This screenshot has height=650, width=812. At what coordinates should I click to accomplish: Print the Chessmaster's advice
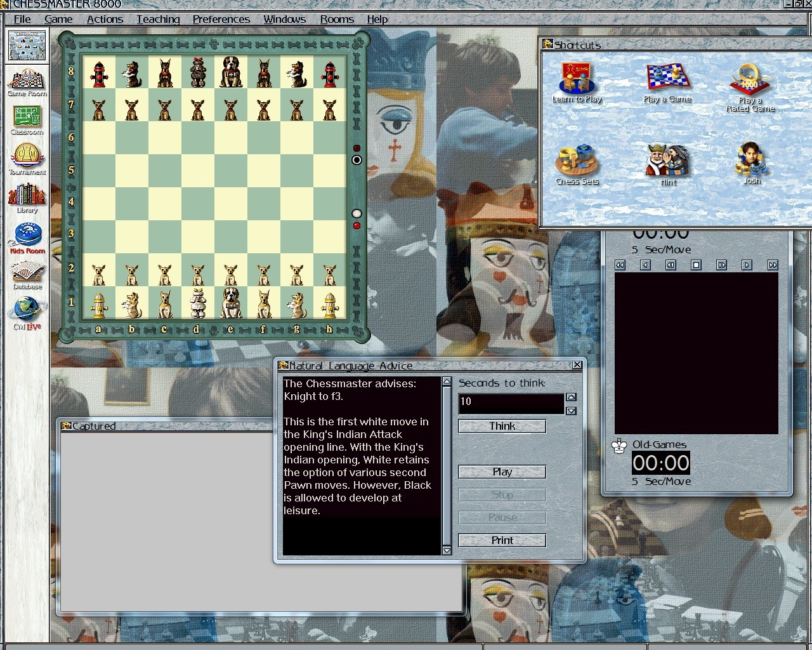coord(502,541)
